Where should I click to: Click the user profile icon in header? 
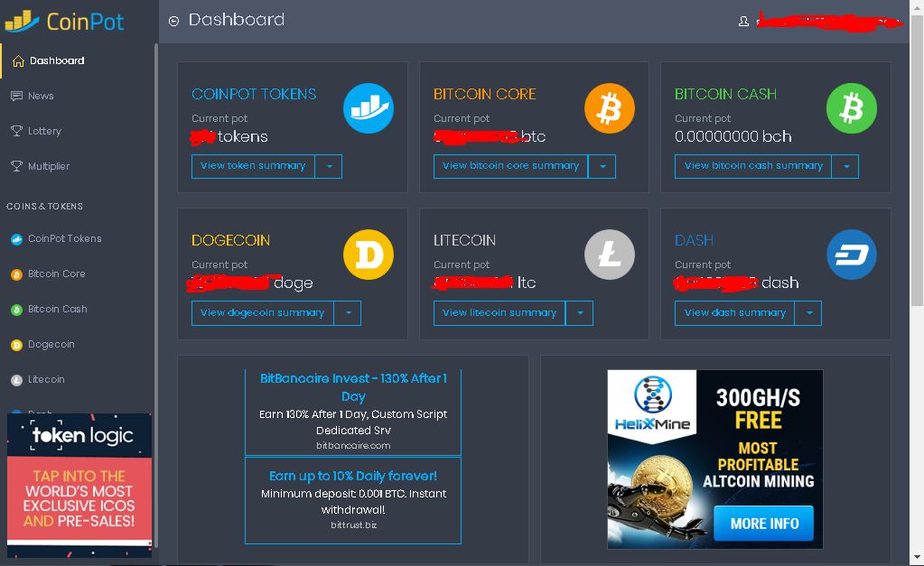tap(743, 21)
